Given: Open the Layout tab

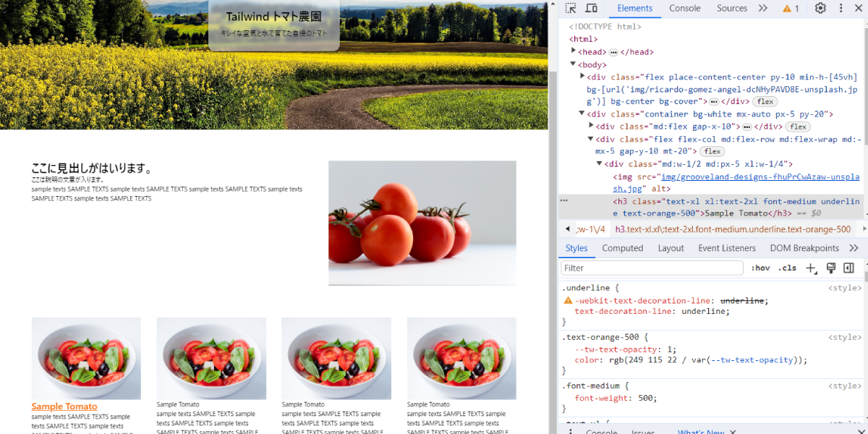Looking at the screenshot, I should pos(671,248).
